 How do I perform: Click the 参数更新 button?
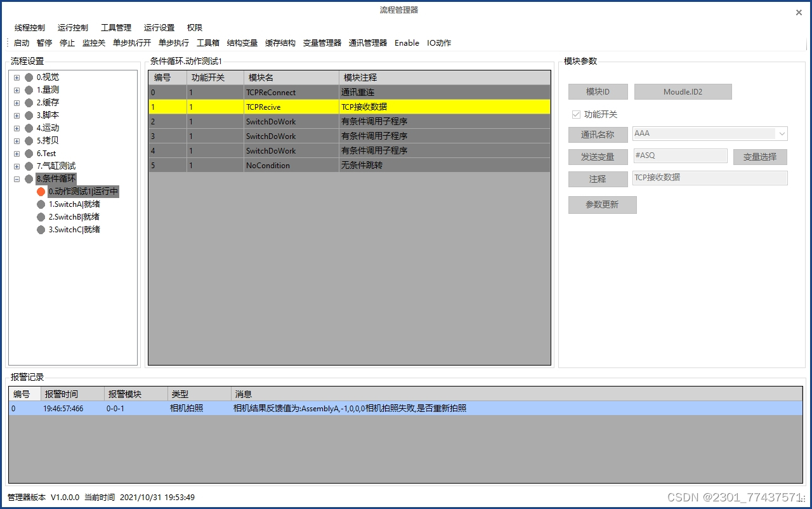(602, 205)
